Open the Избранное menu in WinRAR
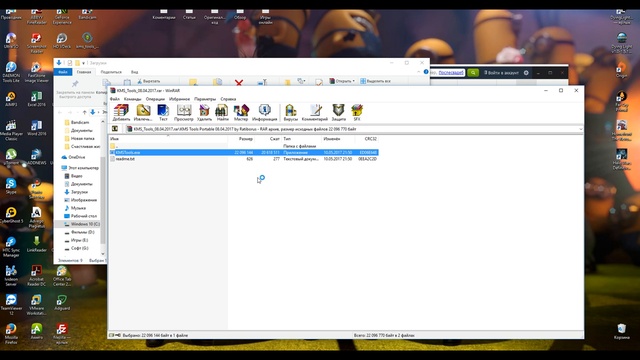 point(179,99)
